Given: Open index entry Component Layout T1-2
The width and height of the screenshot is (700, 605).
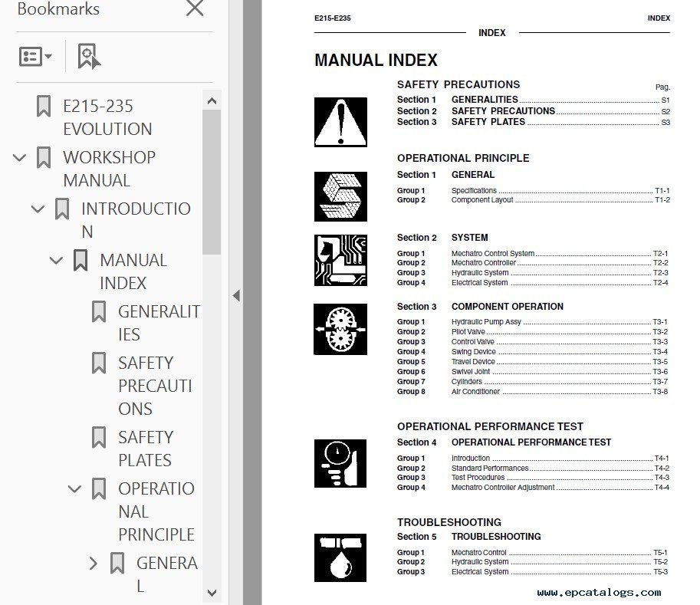Looking at the screenshot, I should (x=534, y=200).
